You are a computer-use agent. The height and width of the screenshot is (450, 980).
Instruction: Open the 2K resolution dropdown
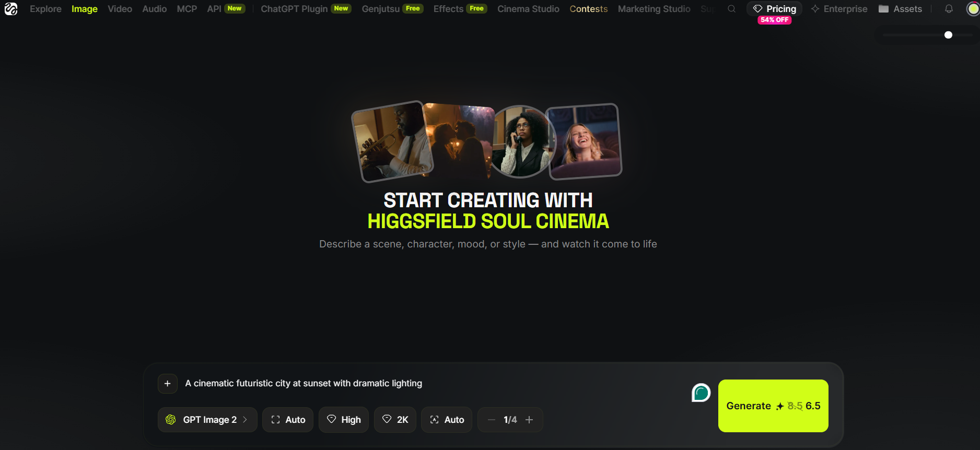tap(395, 420)
